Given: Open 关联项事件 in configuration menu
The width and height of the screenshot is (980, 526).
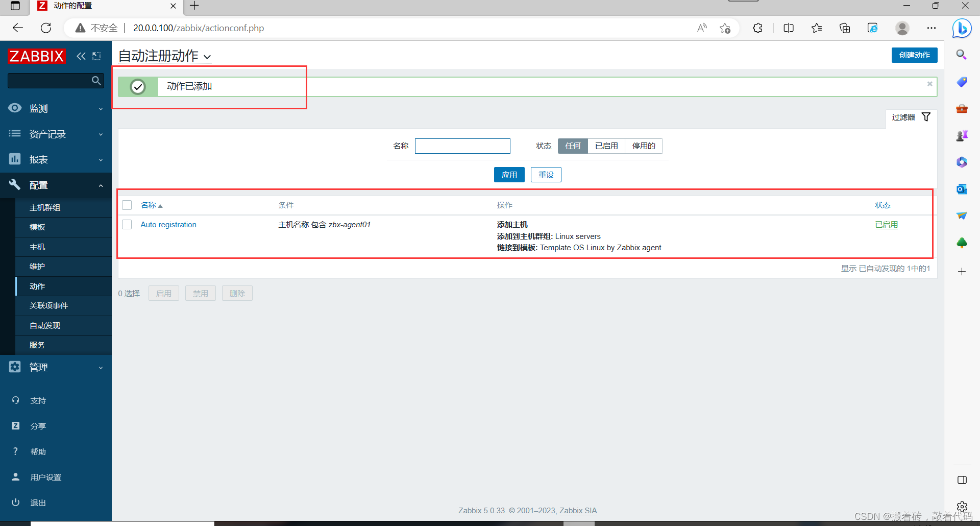Looking at the screenshot, I should point(63,306).
